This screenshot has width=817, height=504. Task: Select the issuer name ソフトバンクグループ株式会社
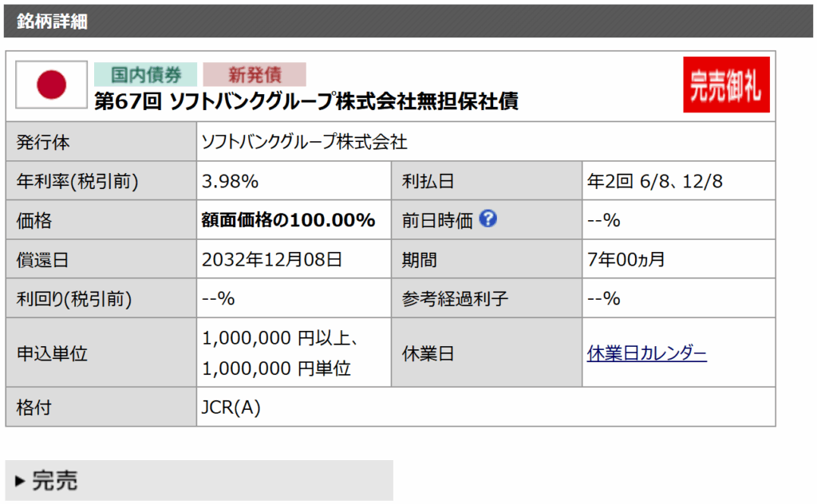(x=304, y=142)
